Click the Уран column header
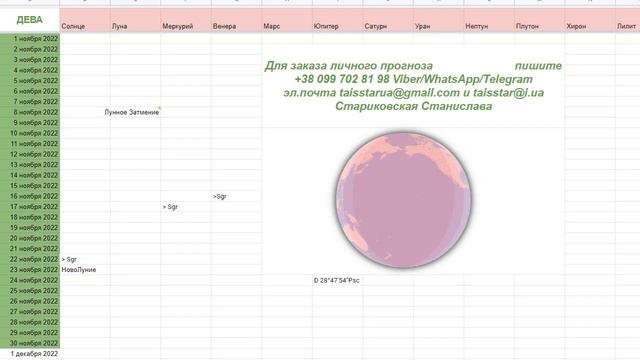Screen dimensions: 640x360 438,20
